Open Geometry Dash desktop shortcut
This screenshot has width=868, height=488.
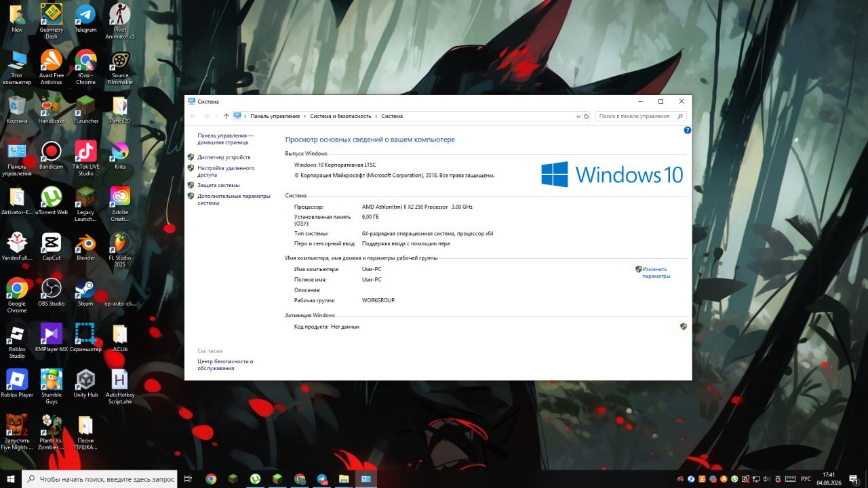pyautogui.click(x=51, y=20)
